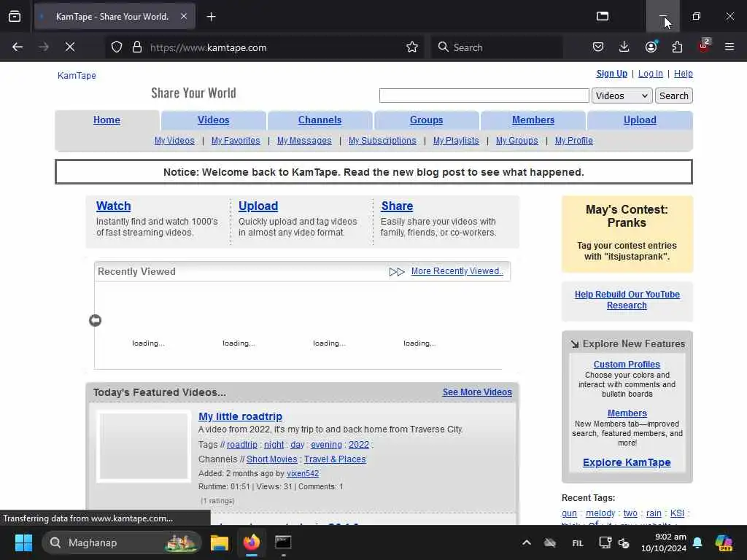Open the Help link

pos(683,74)
